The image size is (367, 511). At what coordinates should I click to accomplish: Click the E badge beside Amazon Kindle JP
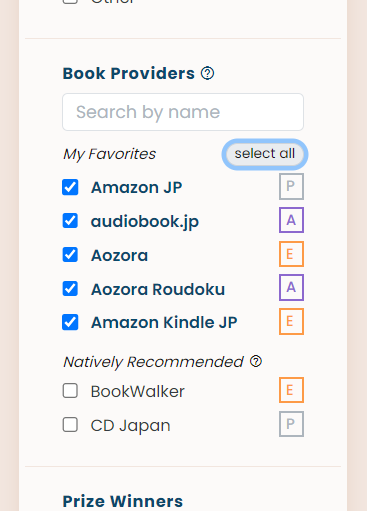(x=291, y=321)
